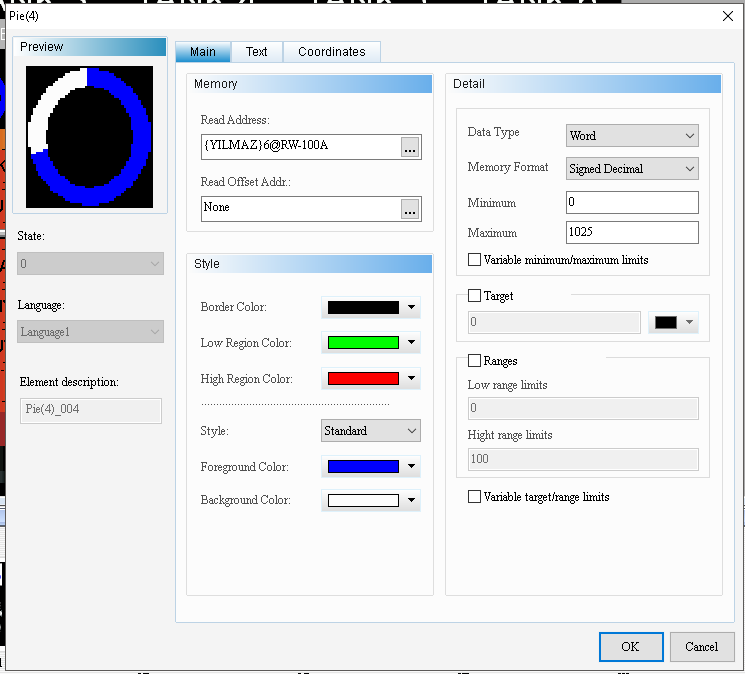
Task: Switch to the Coordinates tab
Action: tap(332, 52)
